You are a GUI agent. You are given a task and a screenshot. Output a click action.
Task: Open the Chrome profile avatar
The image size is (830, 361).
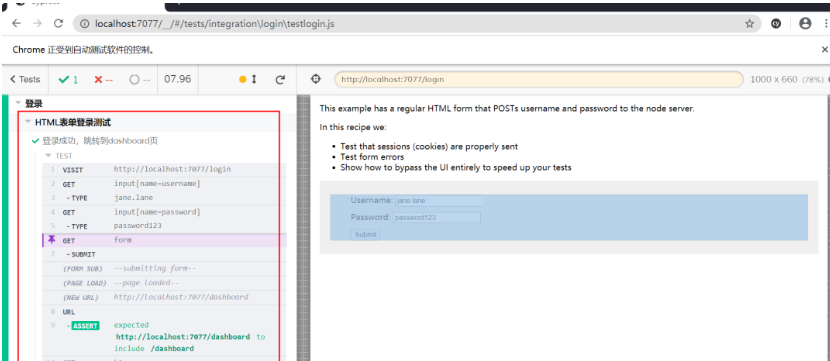805,24
